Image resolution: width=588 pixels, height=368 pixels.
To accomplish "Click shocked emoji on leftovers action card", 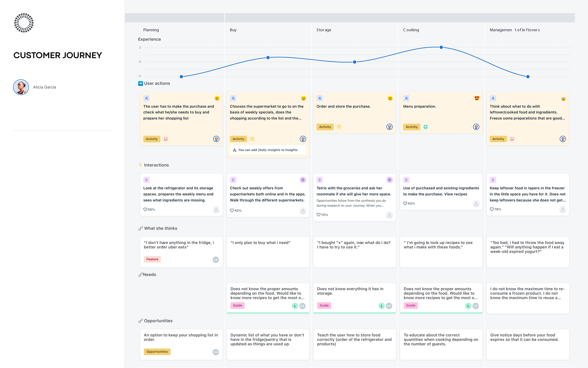I will [x=563, y=98].
